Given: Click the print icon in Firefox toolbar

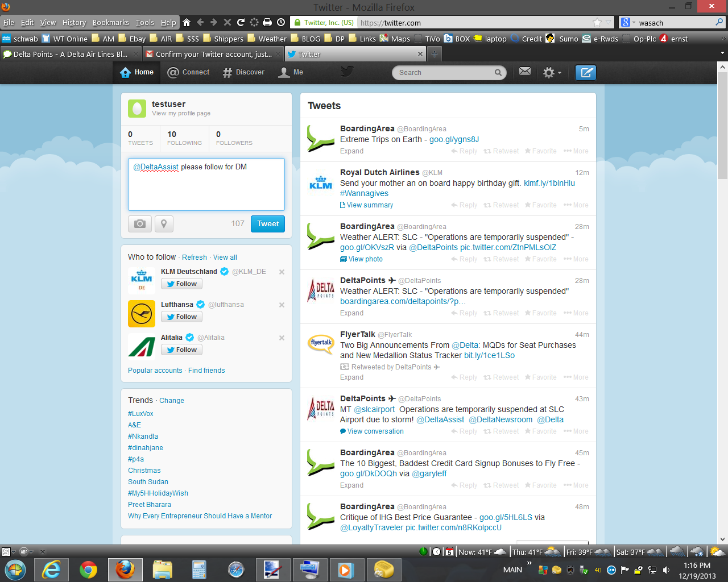Looking at the screenshot, I should click(x=267, y=23).
